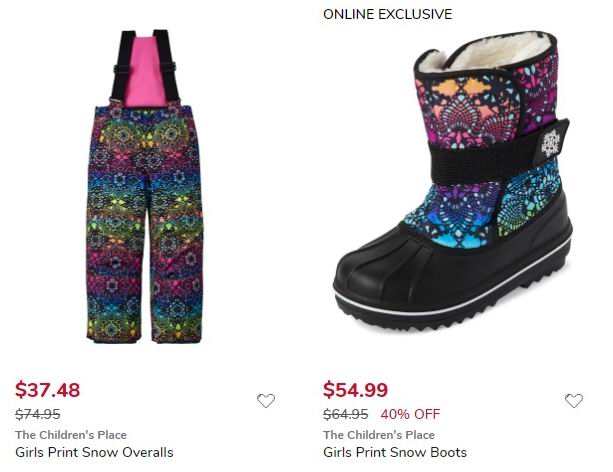Favorite the Girls Print Snow Boots heart
This screenshot has height=472, width=613.
[x=574, y=400]
